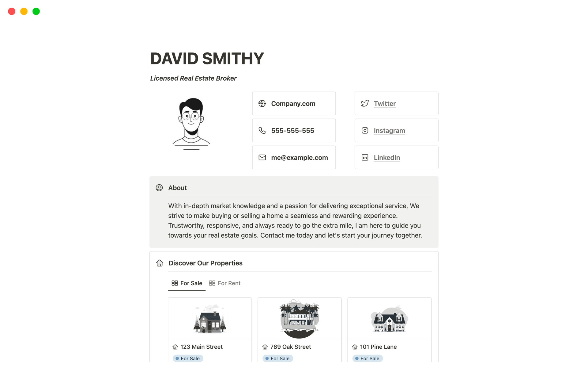The height and width of the screenshot is (368, 588).
Task: Click the house icon beside Discover Our Properties
Action: (x=160, y=263)
